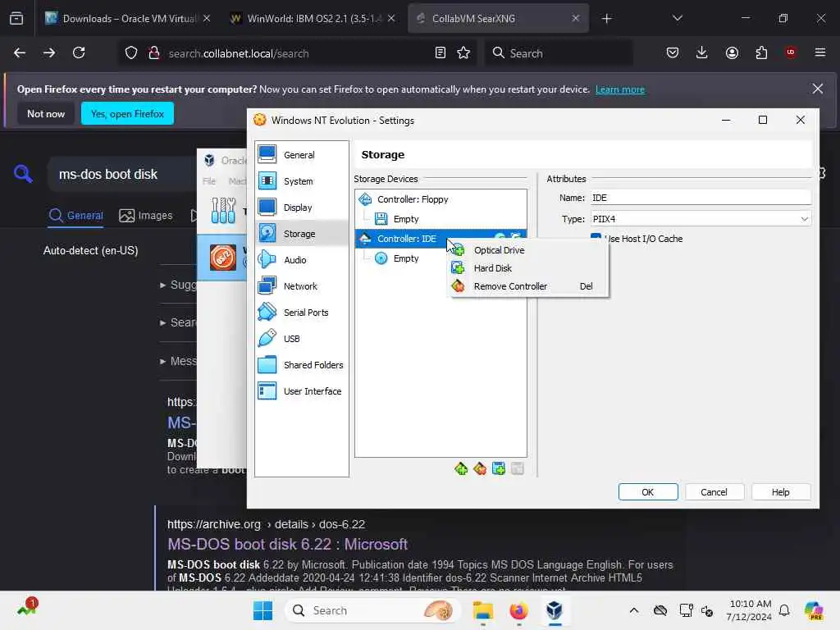Viewport: 840px width, 630px height.
Task: Click the remove controller icon below device list
Action: (480, 469)
